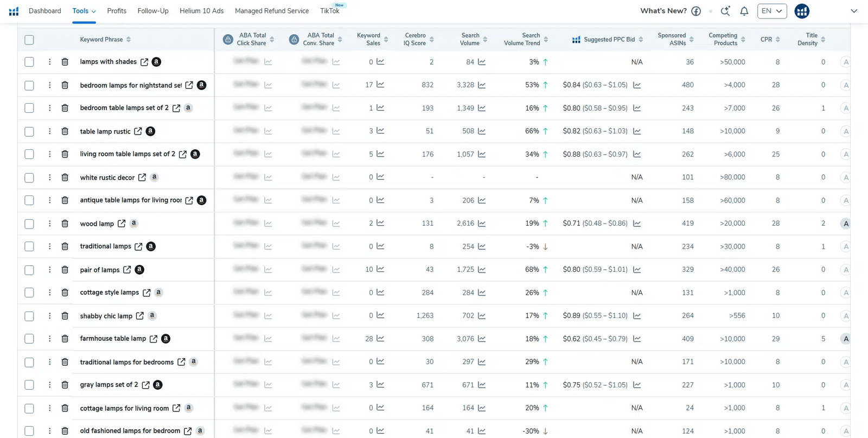The width and height of the screenshot is (868, 438).
Task: Click Amazon badge next to 'farmhouse table lamp'
Action: click(x=166, y=339)
